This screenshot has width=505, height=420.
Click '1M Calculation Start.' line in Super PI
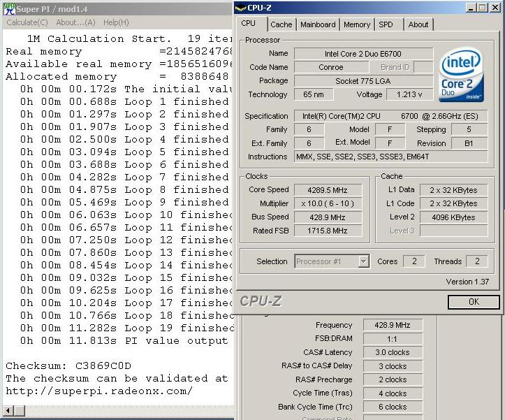[x=99, y=39]
